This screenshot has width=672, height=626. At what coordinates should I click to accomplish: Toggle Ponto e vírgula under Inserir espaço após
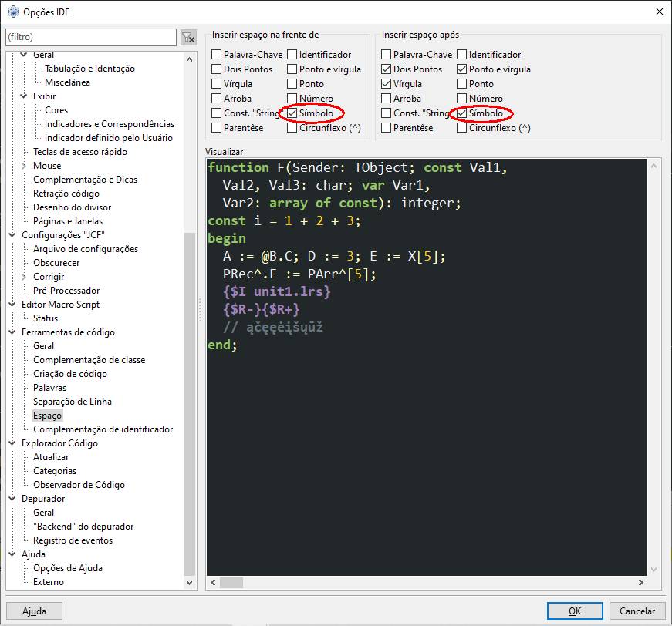tap(461, 69)
